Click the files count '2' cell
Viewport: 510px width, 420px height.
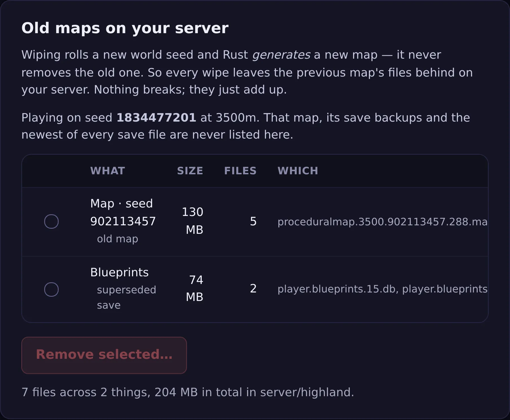coord(253,289)
